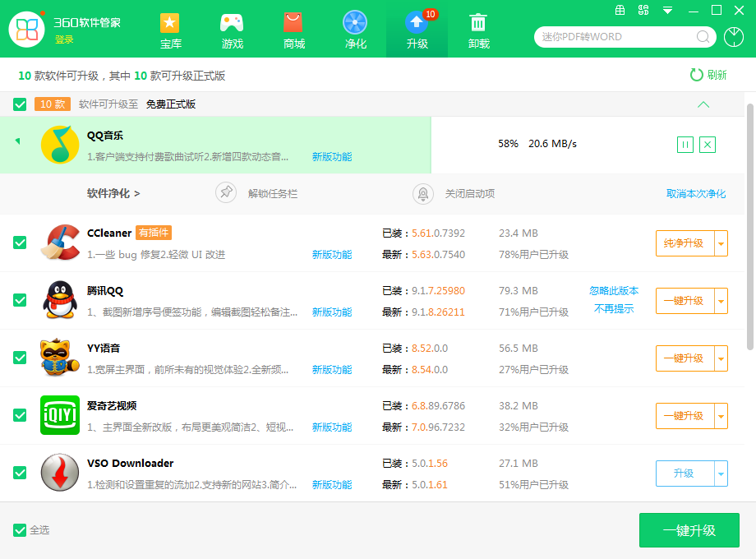Click the QQ音乐 app icon
756x559 pixels.
click(60, 145)
